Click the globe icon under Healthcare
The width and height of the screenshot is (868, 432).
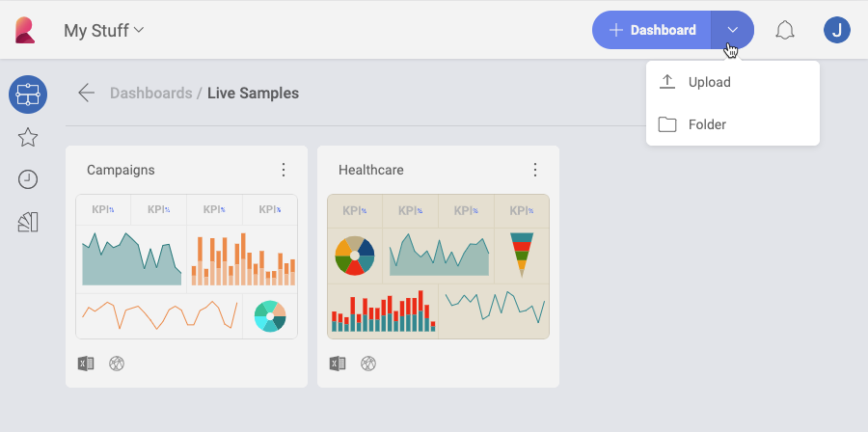pyautogui.click(x=368, y=364)
